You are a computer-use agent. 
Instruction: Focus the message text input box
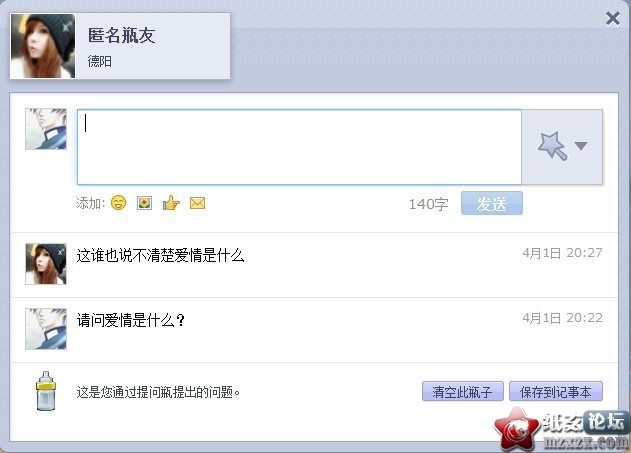pyautogui.click(x=299, y=147)
